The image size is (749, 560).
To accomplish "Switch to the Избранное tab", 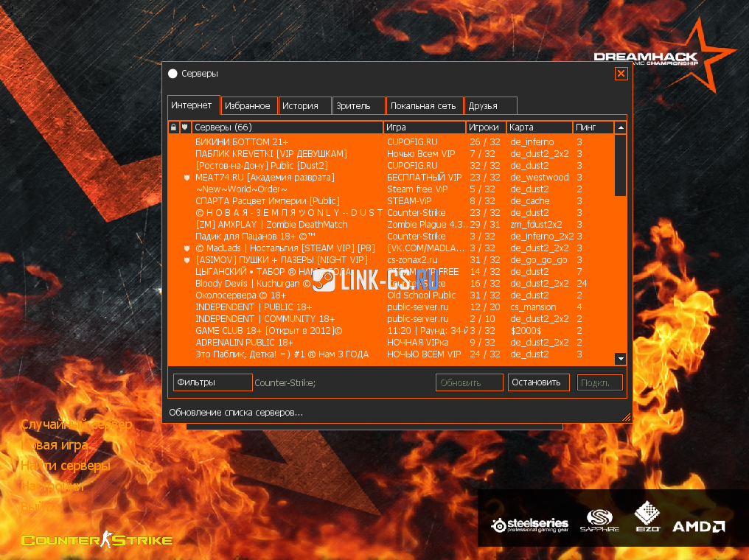I will pyautogui.click(x=248, y=106).
